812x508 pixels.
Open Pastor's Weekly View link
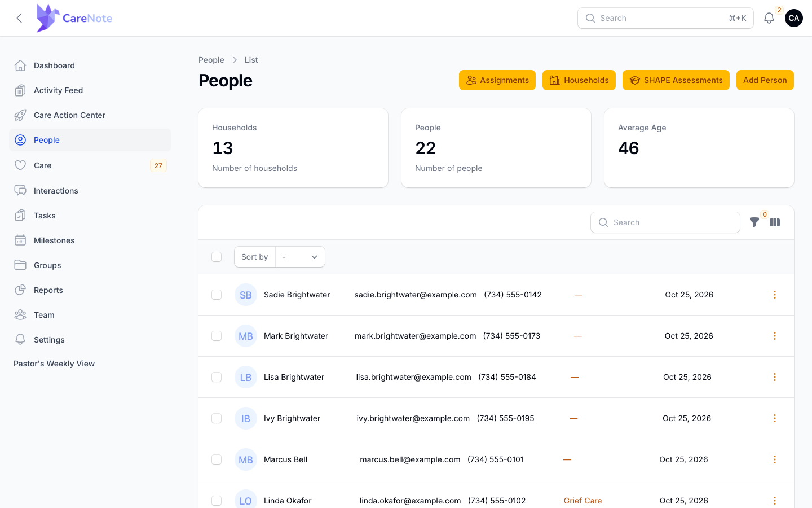pyautogui.click(x=54, y=364)
